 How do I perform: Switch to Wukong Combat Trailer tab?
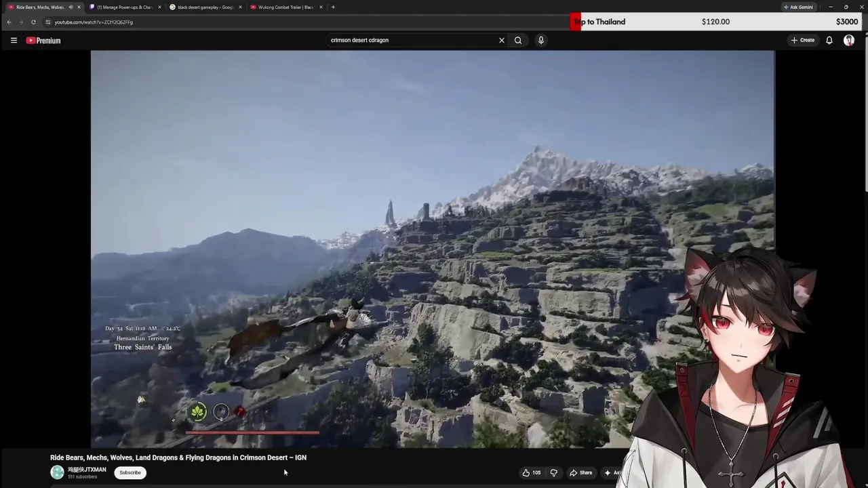(285, 7)
